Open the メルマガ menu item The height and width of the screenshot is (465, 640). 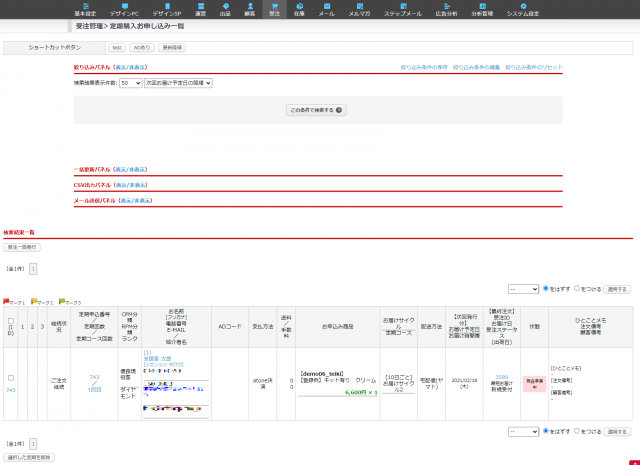pos(358,9)
